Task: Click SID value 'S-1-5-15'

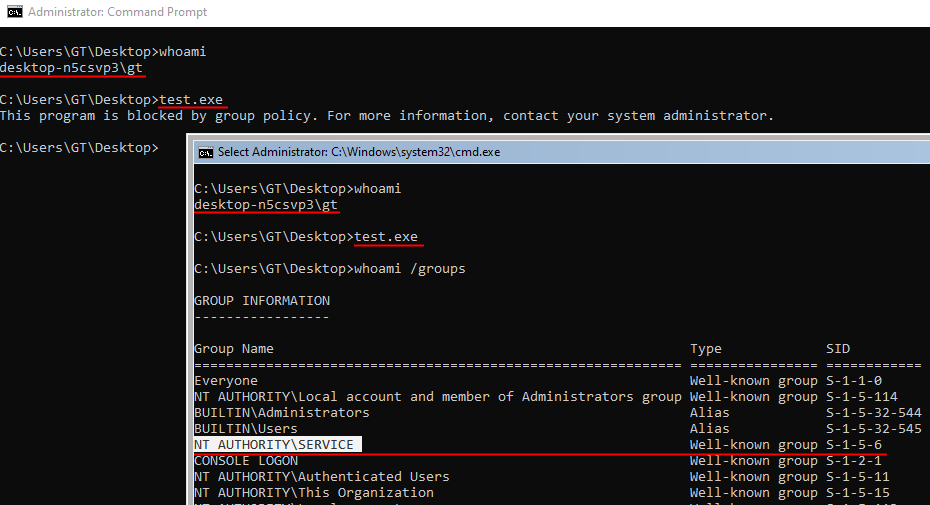Action: [x=858, y=493]
